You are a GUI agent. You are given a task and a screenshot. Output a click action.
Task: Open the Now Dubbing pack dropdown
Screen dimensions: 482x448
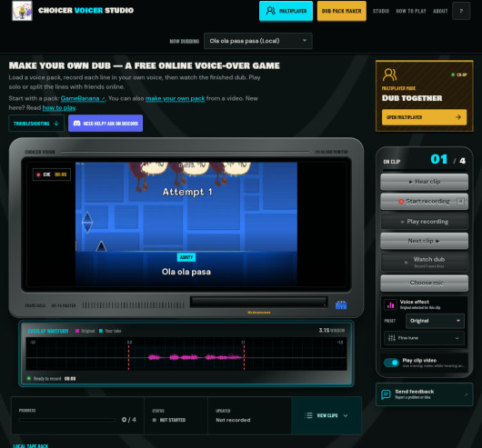coord(258,41)
